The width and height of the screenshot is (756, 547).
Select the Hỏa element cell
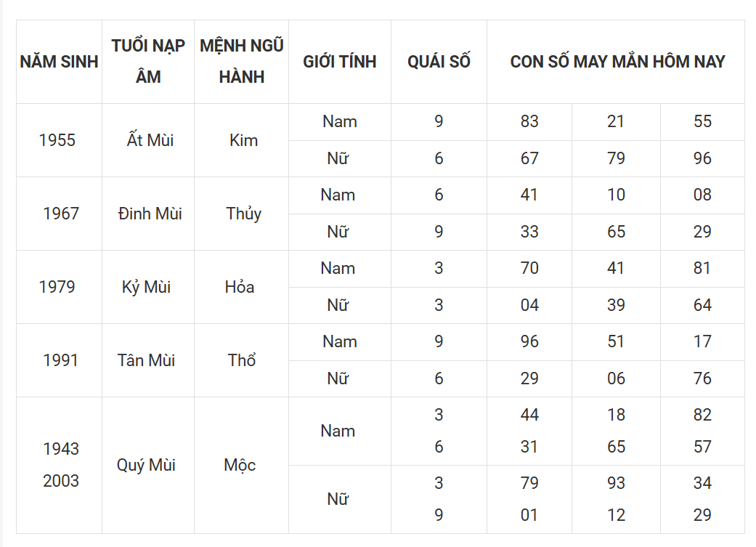[241, 287]
